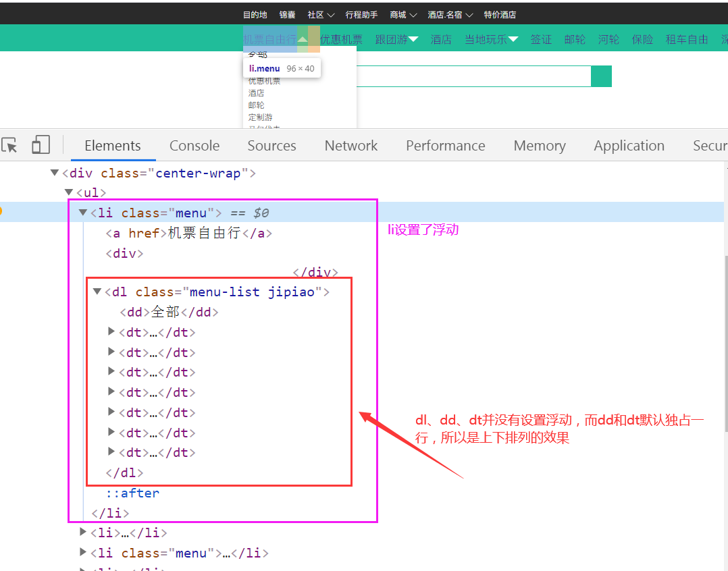728x571 pixels.
Task: Click 河轮 in the green menu bar
Action: pos(608,39)
